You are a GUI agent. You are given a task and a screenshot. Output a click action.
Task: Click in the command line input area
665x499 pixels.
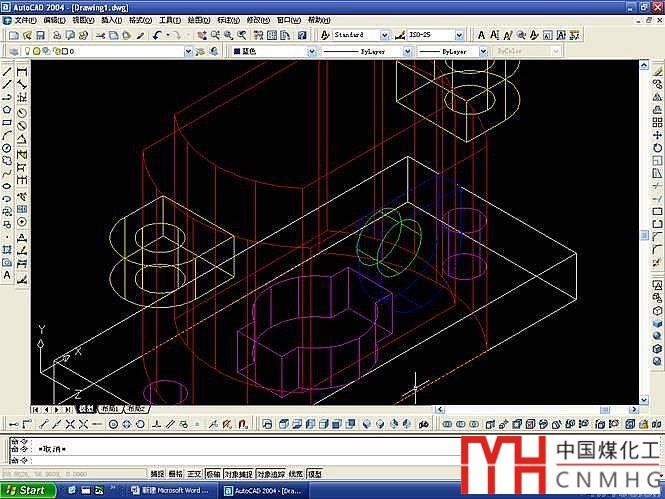pos(240,458)
